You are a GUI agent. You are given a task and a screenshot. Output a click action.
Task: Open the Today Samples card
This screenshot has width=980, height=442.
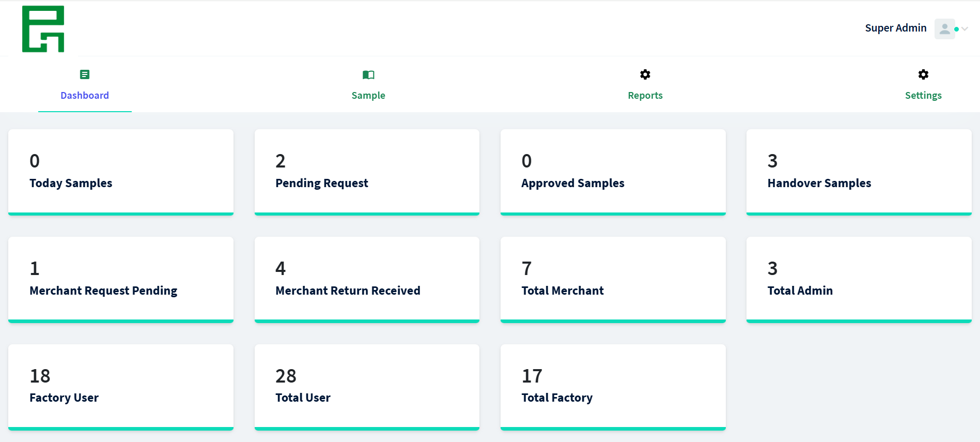tap(121, 172)
